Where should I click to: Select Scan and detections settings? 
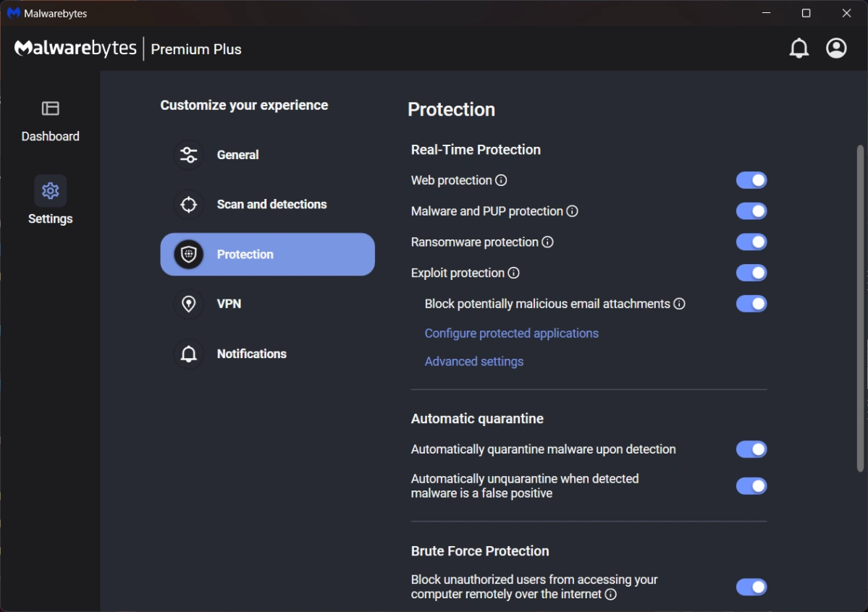tap(271, 205)
